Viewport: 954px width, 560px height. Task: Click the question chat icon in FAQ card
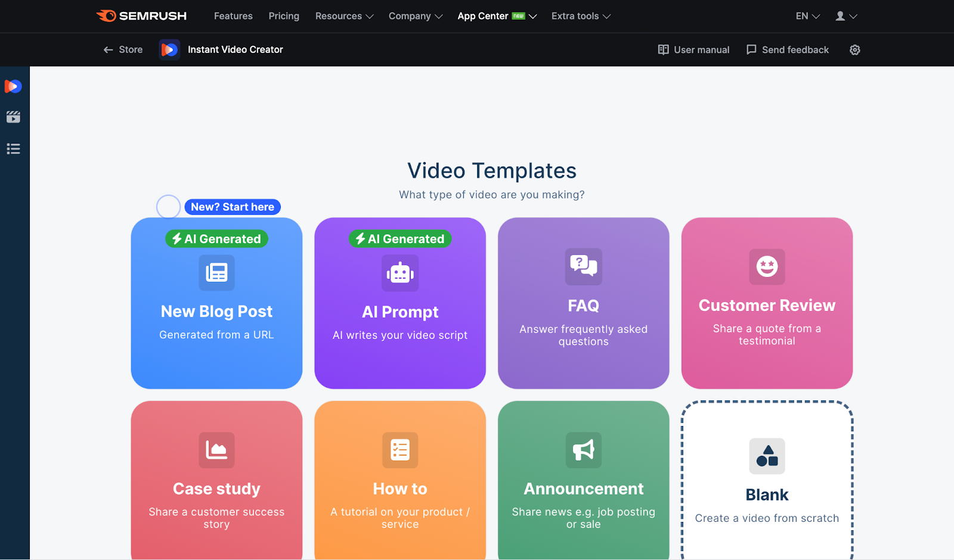coord(584,266)
